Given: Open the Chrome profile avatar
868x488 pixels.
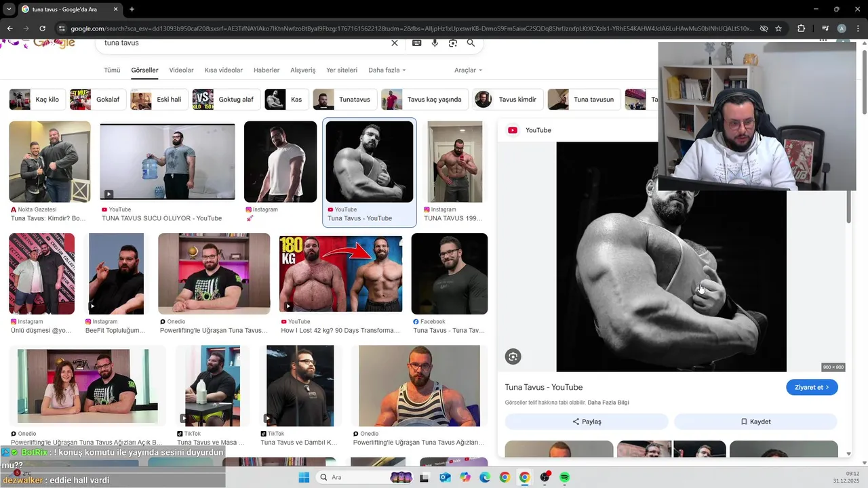Looking at the screenshot, I should click(x=842, y=28).
